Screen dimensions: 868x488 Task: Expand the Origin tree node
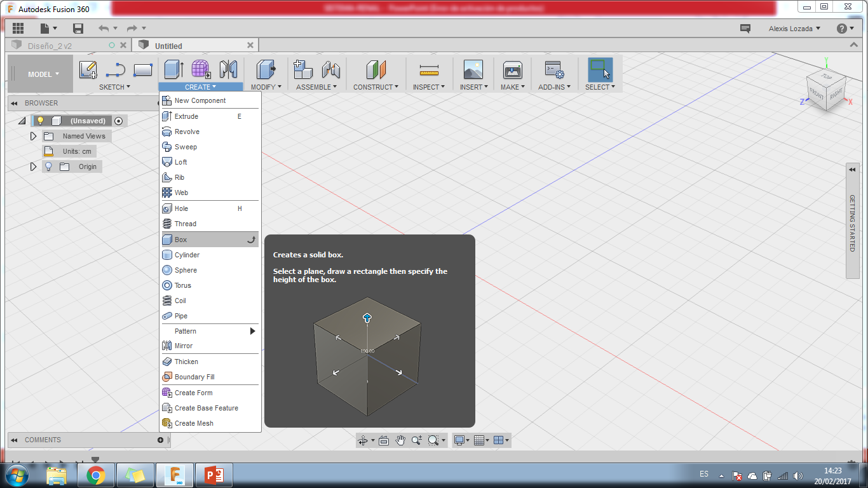point(34,166)
